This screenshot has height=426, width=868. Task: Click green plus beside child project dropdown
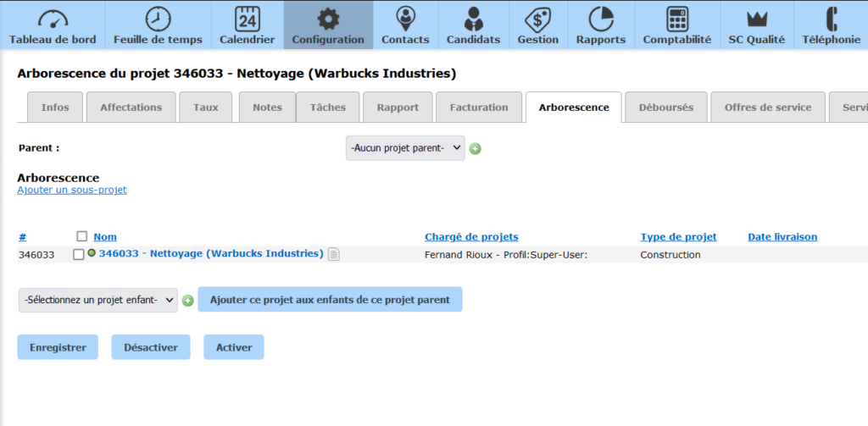[188, 301]
